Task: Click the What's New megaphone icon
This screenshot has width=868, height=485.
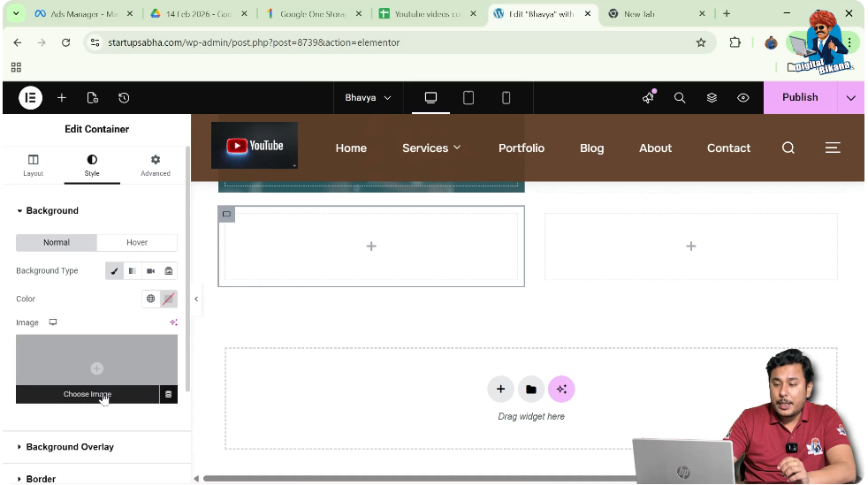Action: [x=648, y=98]
